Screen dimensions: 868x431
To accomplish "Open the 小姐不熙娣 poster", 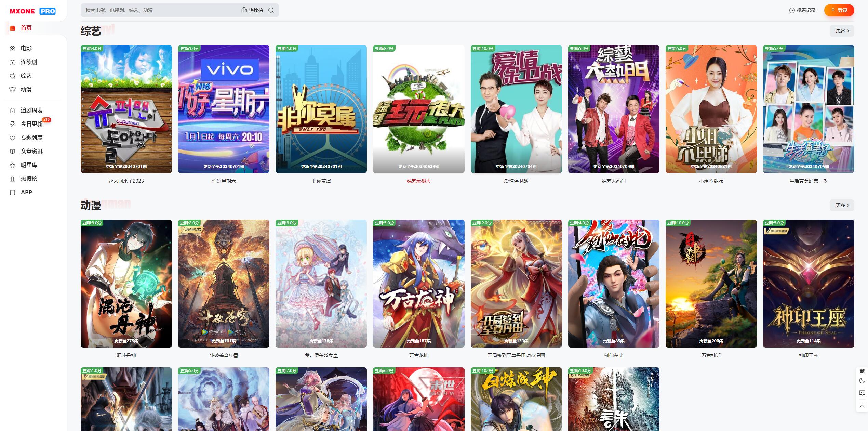I will click(711, 109).
